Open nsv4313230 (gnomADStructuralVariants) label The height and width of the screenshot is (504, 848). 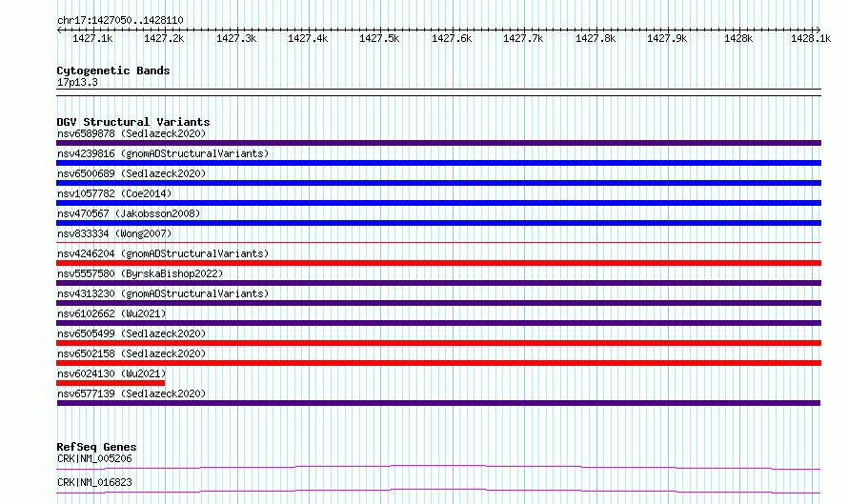pos(163,293)
